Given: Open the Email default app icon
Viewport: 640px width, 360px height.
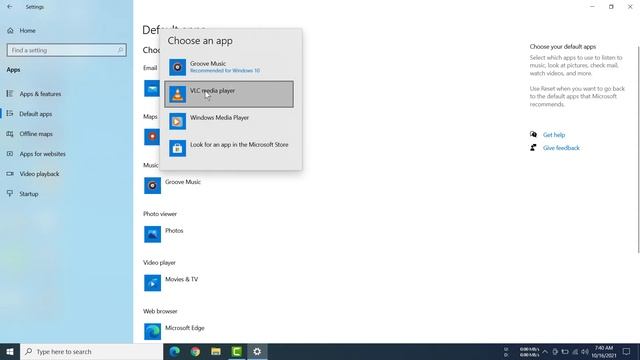Looking at the screenshot, I should 152,88.
